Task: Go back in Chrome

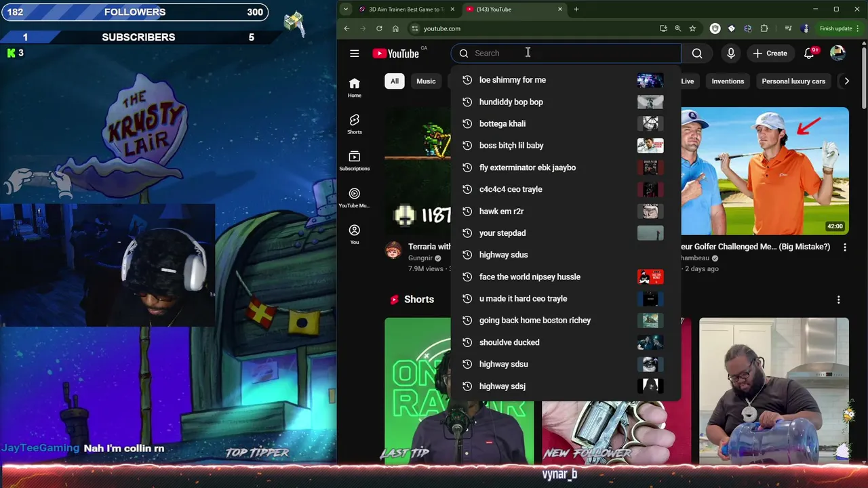Action: [347, 28]
